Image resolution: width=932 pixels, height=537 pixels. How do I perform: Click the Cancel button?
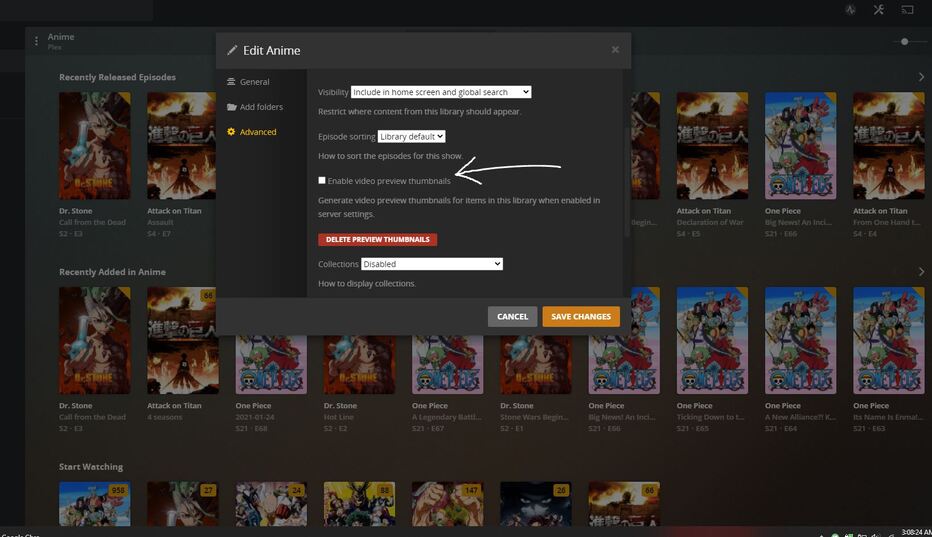(512, 316)
